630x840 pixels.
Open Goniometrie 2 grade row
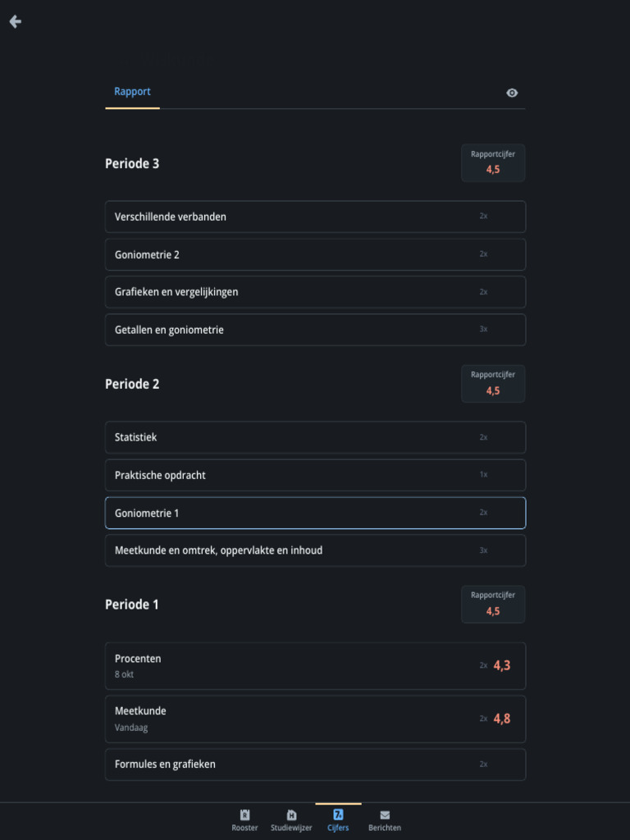pos(315,254)
